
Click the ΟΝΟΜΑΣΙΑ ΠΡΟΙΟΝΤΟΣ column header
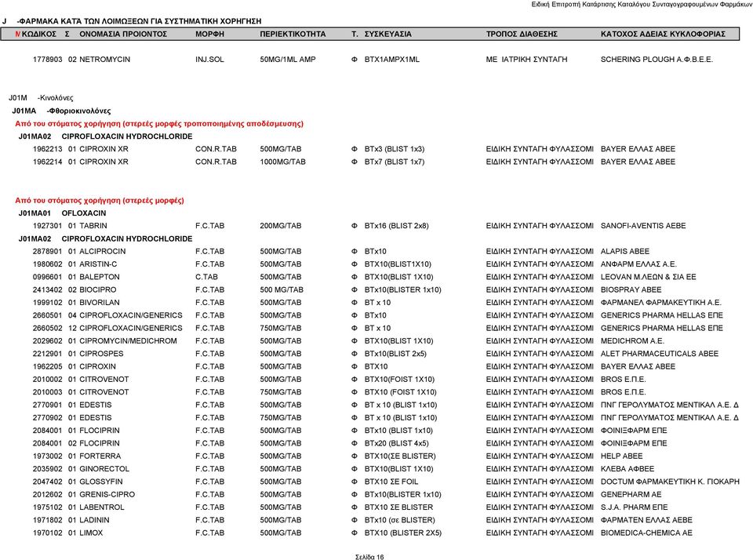[123, 34]
